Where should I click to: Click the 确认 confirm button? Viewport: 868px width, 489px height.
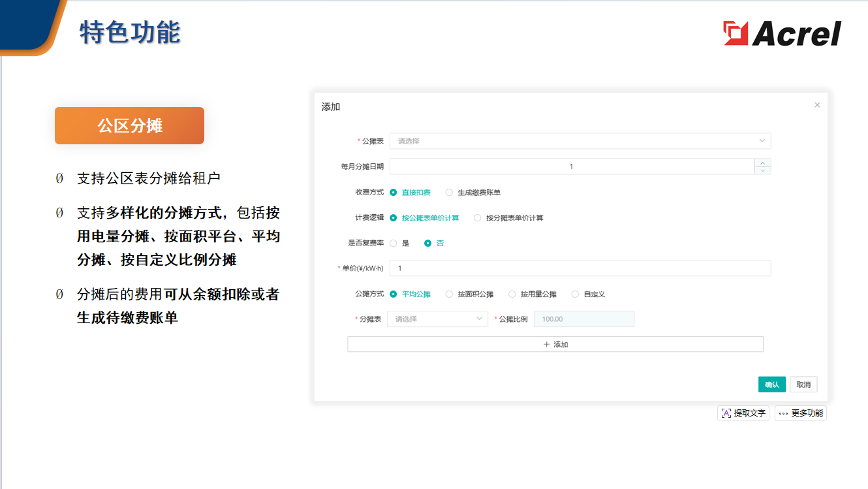tap(772, 384)
